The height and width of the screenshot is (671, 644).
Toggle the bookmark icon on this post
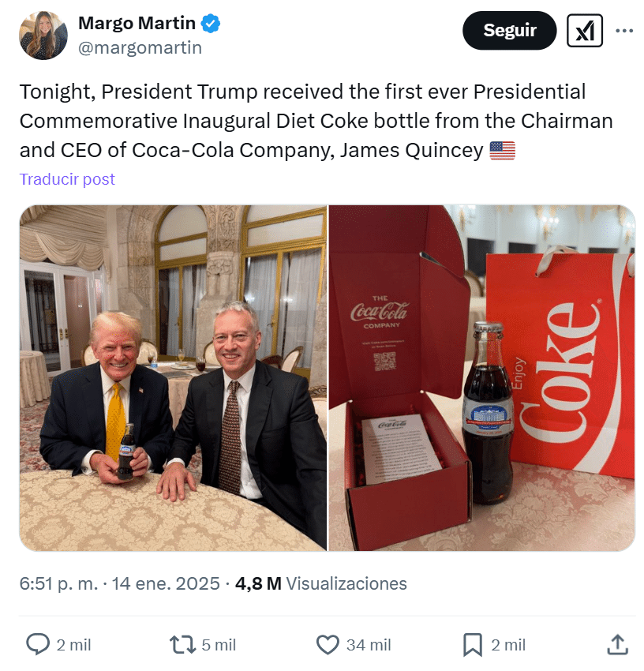[x=472, y=644]
